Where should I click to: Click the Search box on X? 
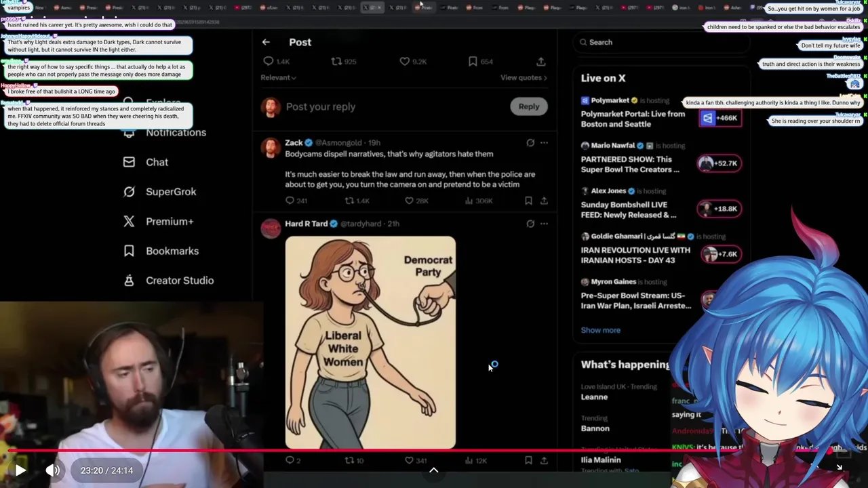pos(661,42)
